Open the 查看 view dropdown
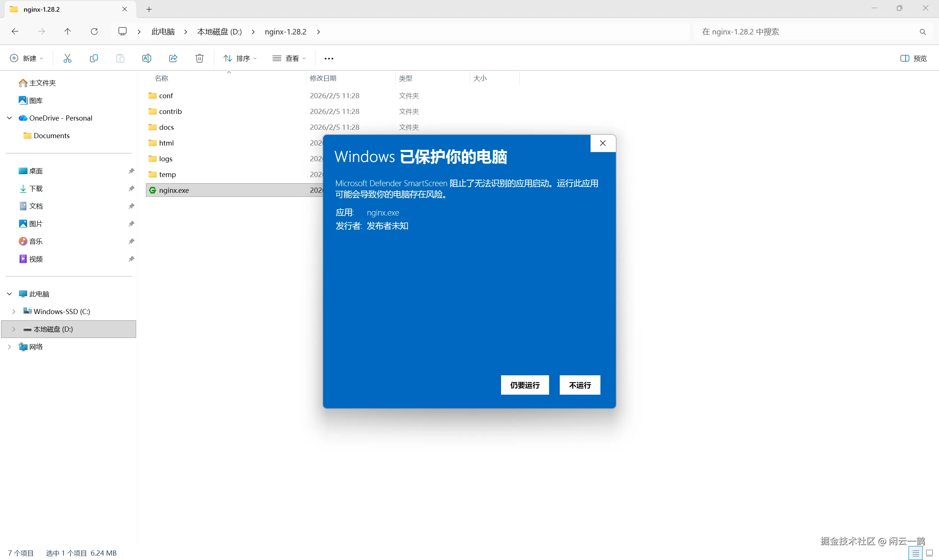939x560 pixels. tap(289, 58)
